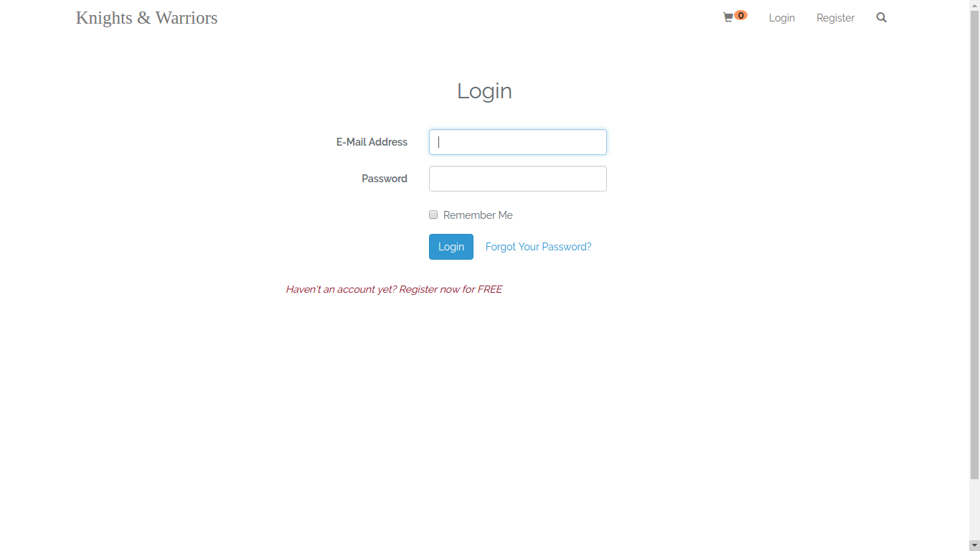Focus the E-Mail Address input field

[x=518, y=142]
